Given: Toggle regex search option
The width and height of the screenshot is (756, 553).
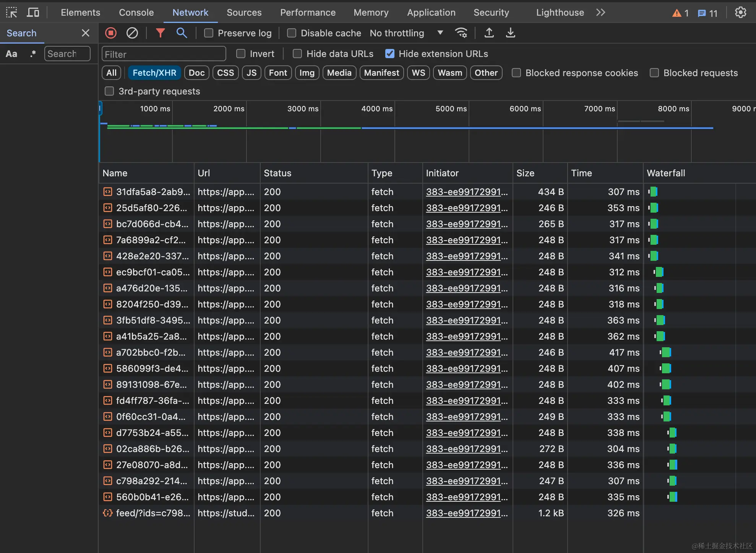Looking at the screenshot, I should coord(33,54).
